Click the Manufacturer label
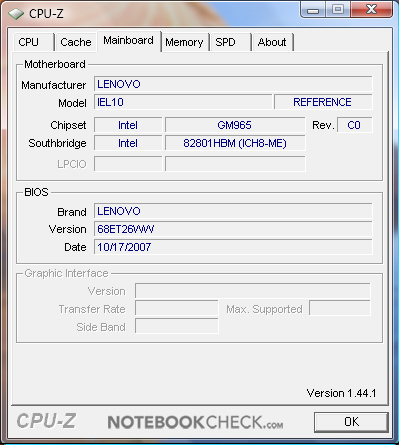 click(x=54, y=85)
